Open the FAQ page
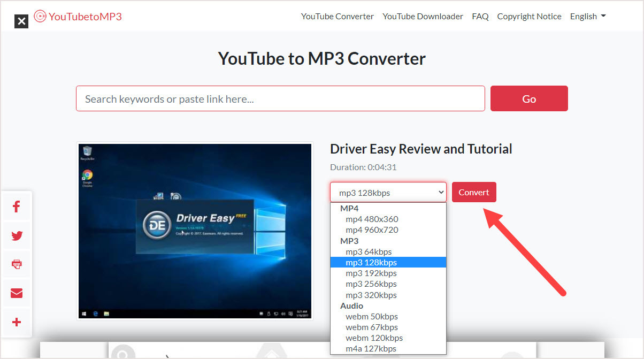Viewport: 644px width, 359px height. pyautogui.click(x=480, y=16)
